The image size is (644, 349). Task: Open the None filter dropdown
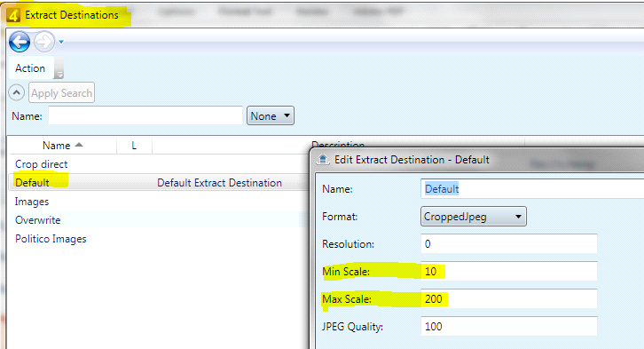(271, 116)
